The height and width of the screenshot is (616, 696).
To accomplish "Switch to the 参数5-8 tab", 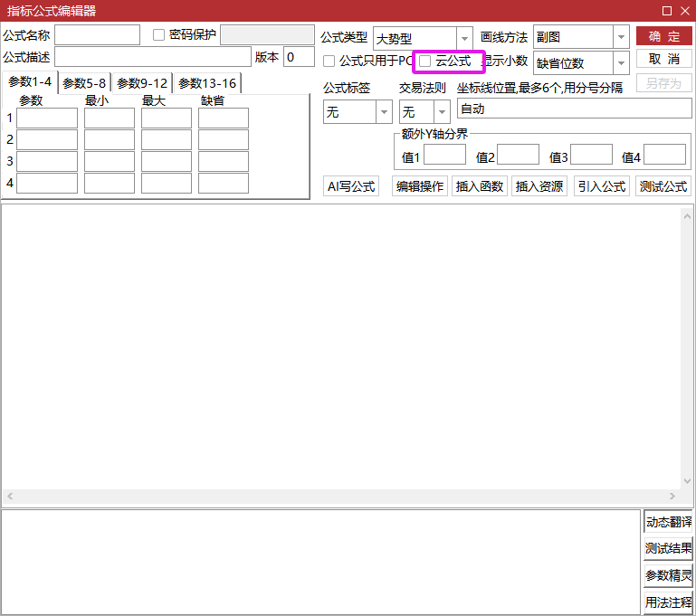I will tap(84, 83).
